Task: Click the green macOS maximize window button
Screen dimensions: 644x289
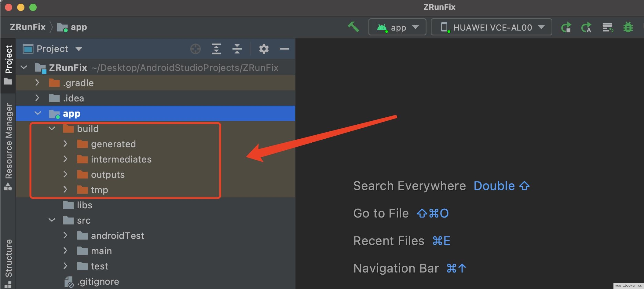Action: (33, 7)
